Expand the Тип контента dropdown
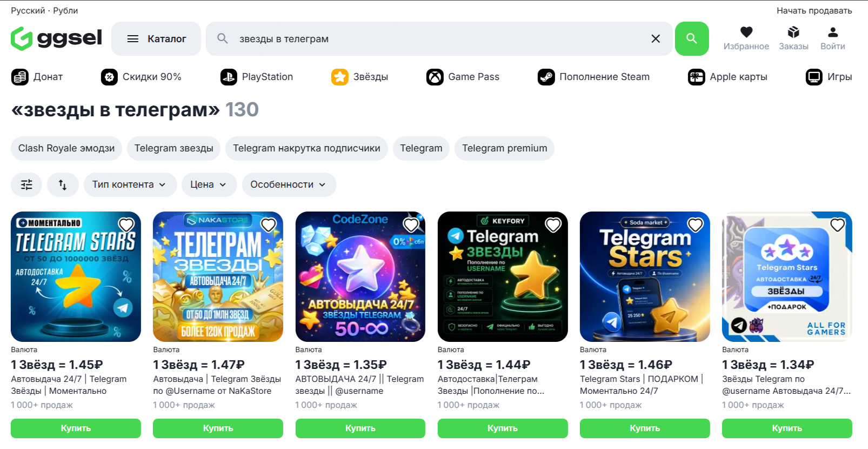The image size is (868, 449). (x=130, y=184)
